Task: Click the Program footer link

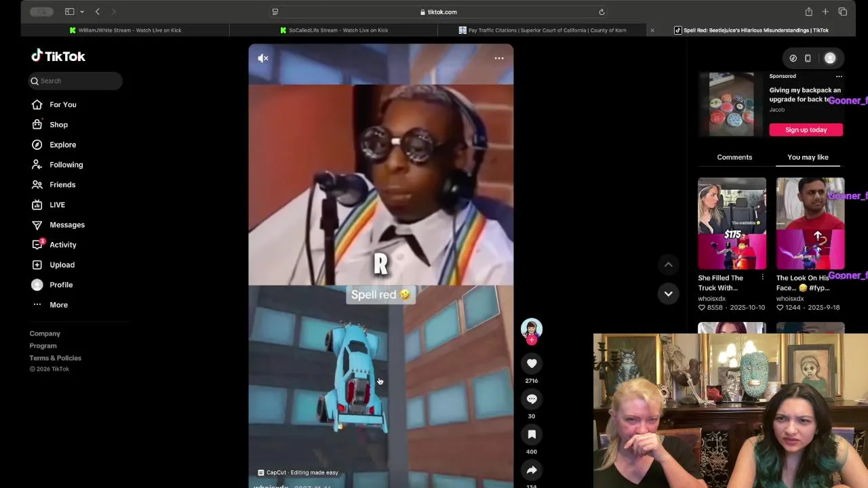Action: (x=43, y=346)
